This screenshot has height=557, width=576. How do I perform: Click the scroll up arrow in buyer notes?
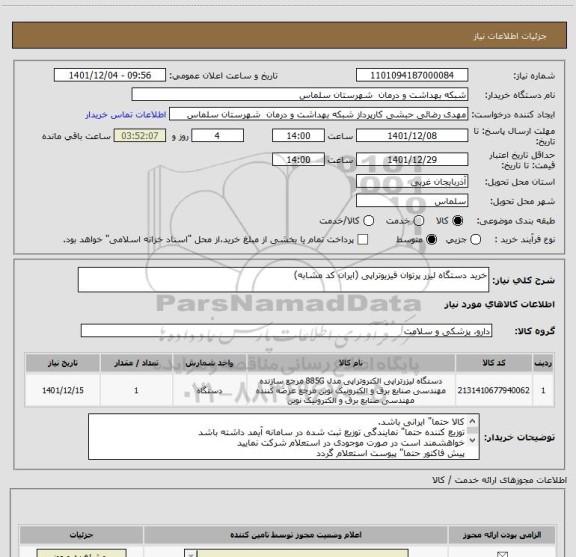[472, 421]
